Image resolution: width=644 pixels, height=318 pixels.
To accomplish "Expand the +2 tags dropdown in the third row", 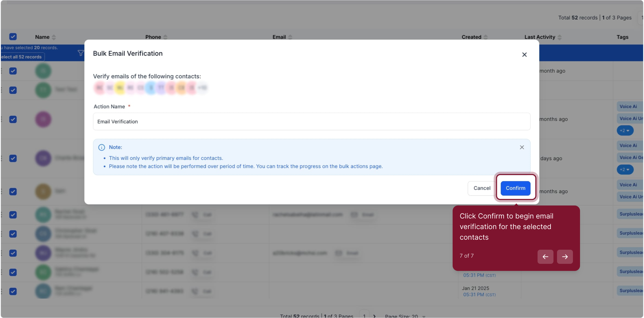I will point(625,130).
